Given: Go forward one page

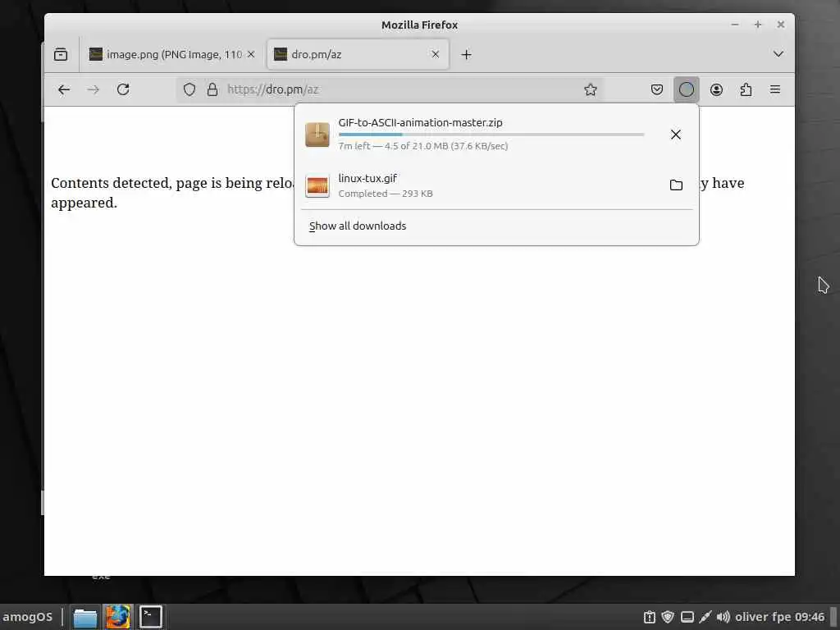Looking at the screenshot, I should point(94,89).
